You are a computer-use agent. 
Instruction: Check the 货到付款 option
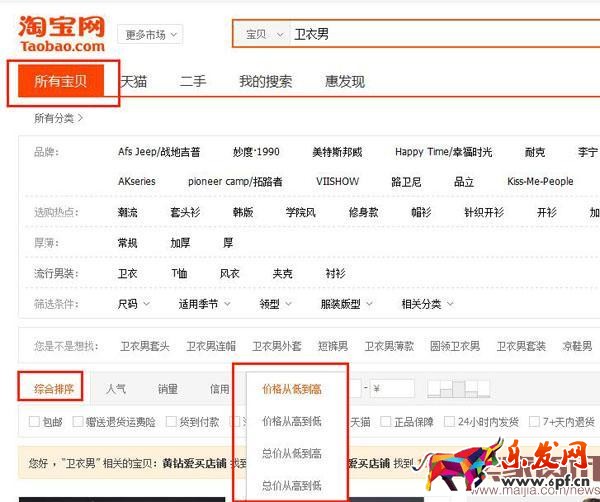coord(171,422)
